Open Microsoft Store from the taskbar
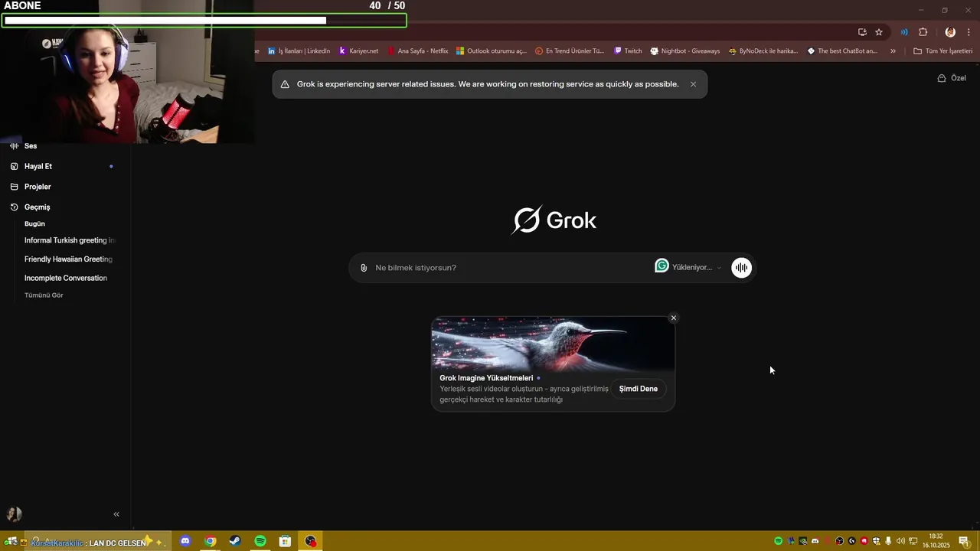Image resolution: width=980 pixels, height=551 pixels. (285, 541)
